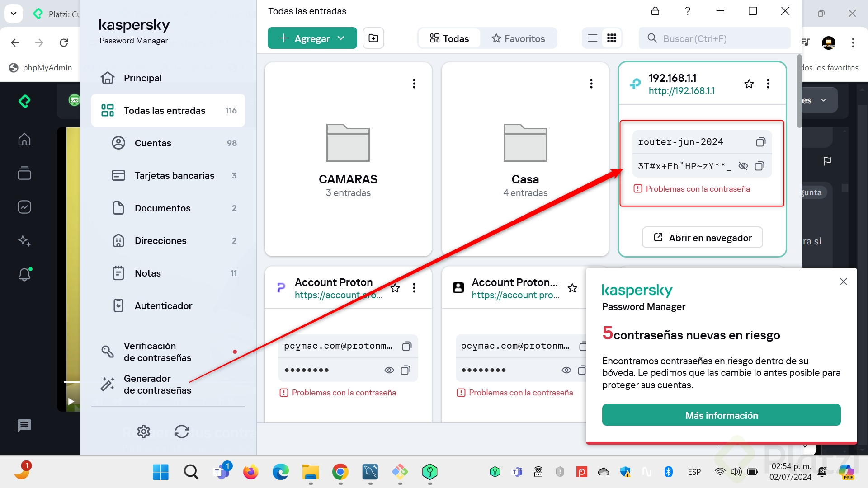Close the Kaspersky risk notification popup
The height and width of the screenshot is (488, 868).
tap(844, 282)
